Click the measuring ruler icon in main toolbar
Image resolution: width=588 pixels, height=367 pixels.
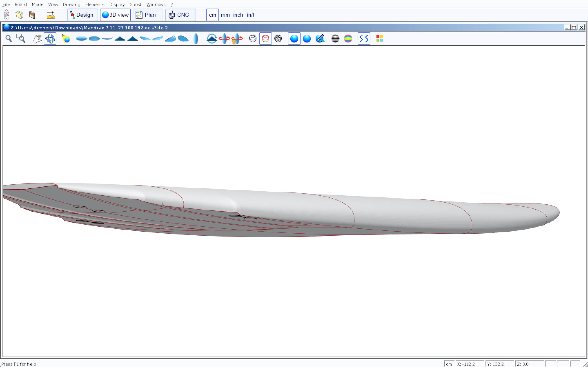point(51,15)
